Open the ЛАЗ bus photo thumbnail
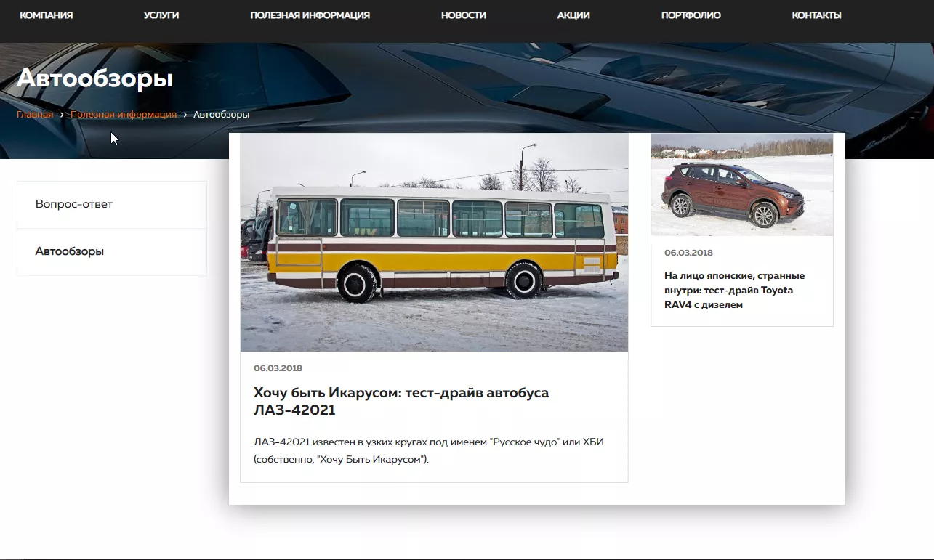This screenshot has height=560, width=934. click(x=434, y=243)
